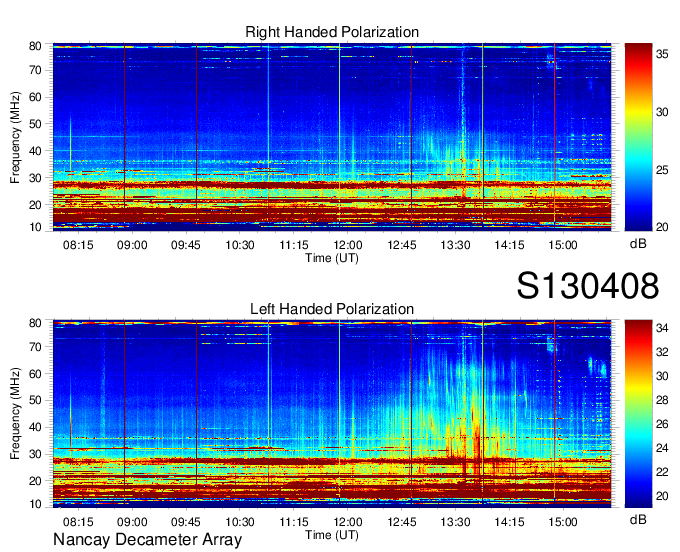
Task: Click the 70 MHz tick on Left Handed plot
Action: (35, 347)
